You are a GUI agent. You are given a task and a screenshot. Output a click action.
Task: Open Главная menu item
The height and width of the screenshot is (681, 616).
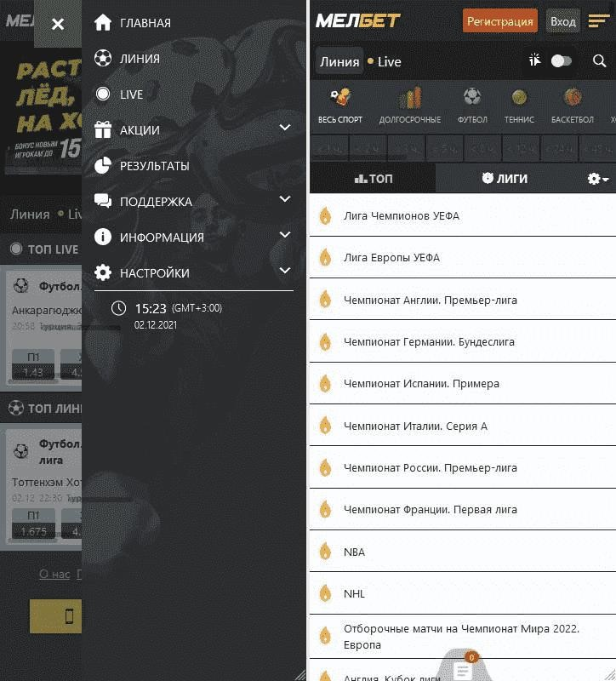click(145, 23)
